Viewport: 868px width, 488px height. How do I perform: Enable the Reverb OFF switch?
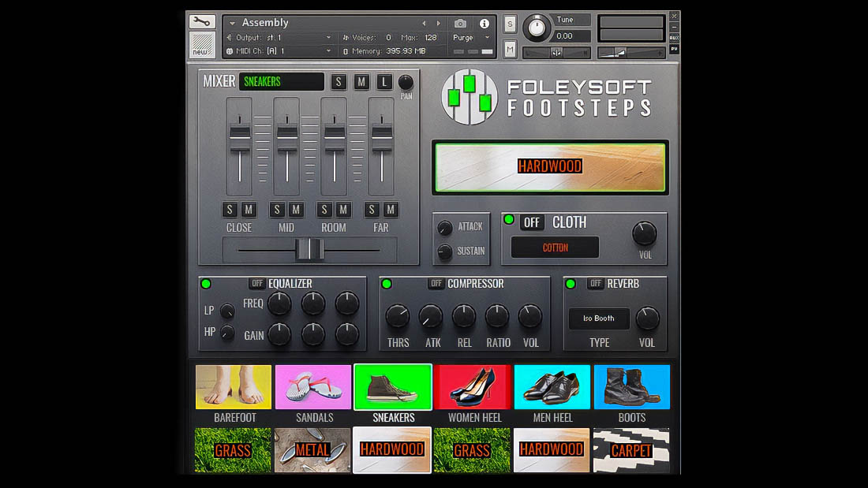596,284
